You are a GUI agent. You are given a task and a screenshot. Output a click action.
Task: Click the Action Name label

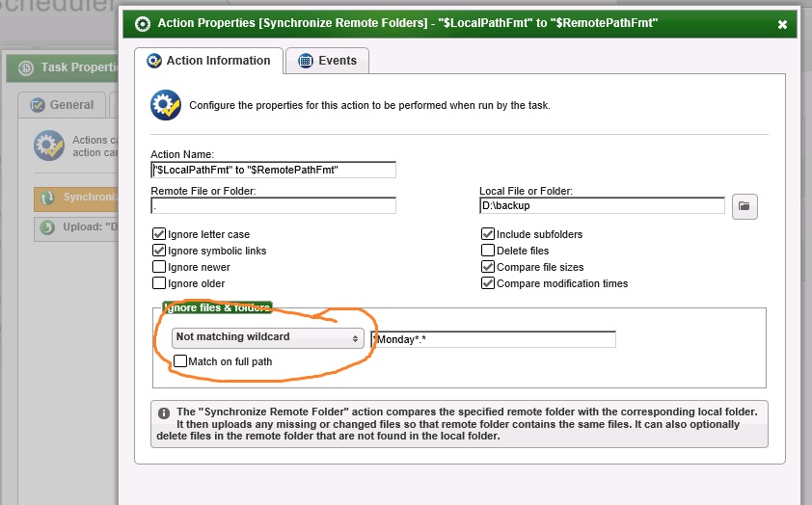point(182,154)
